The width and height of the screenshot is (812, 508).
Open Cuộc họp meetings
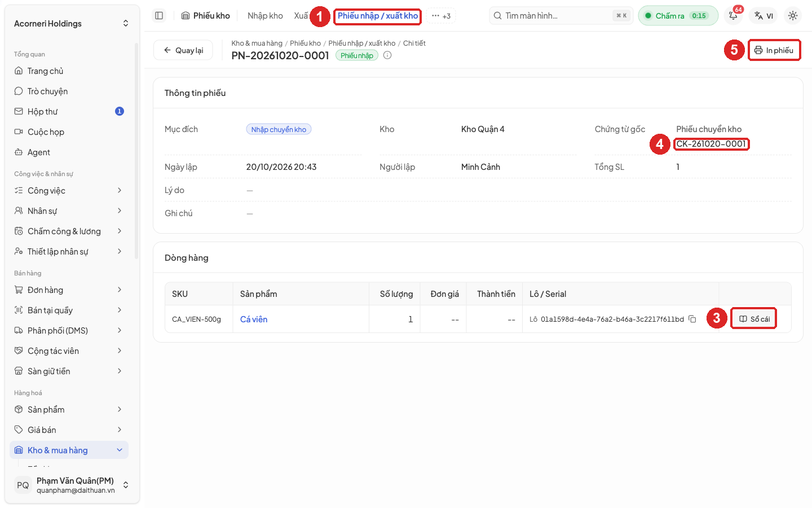coord(69,132)
